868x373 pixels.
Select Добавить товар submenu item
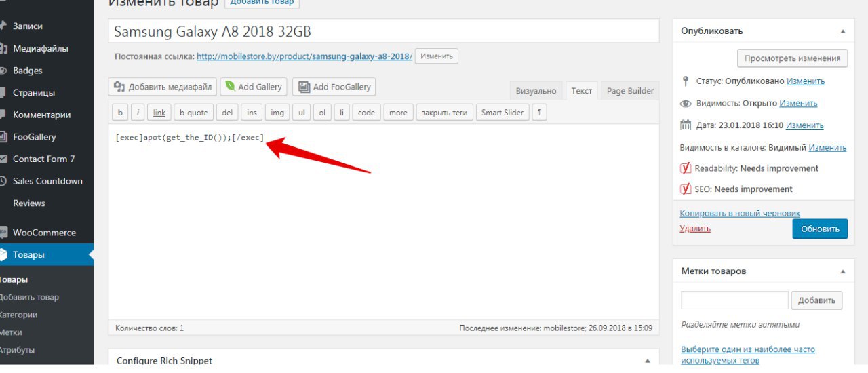pos(29,297)
